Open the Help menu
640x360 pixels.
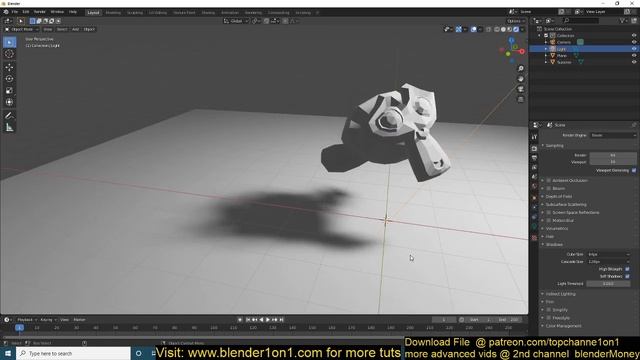click(73, 12)
